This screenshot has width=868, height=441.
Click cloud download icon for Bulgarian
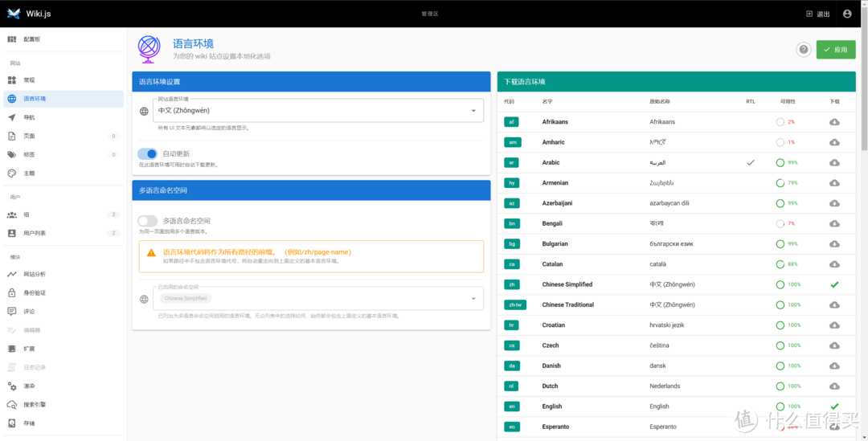tap(834, 243)
